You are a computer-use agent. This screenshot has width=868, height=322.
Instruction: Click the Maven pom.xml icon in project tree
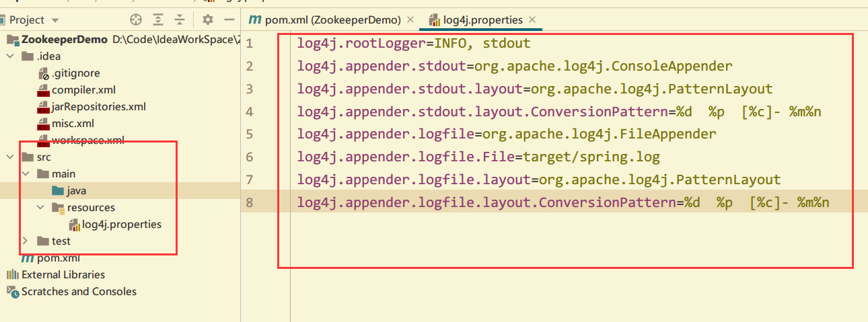(28, 258)
